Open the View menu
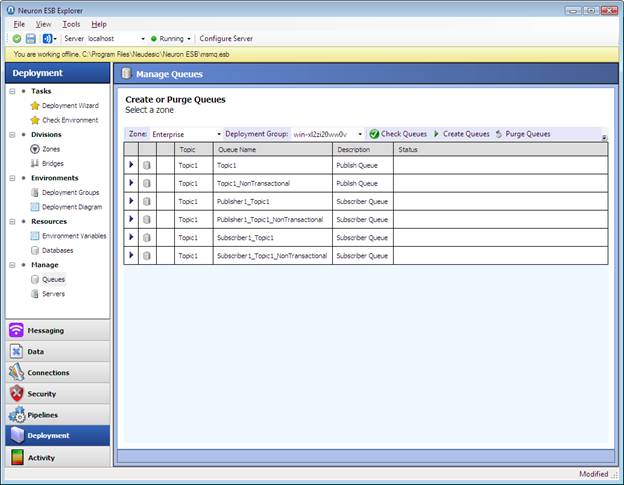This screenshot has height=485, width=624. 43,24
